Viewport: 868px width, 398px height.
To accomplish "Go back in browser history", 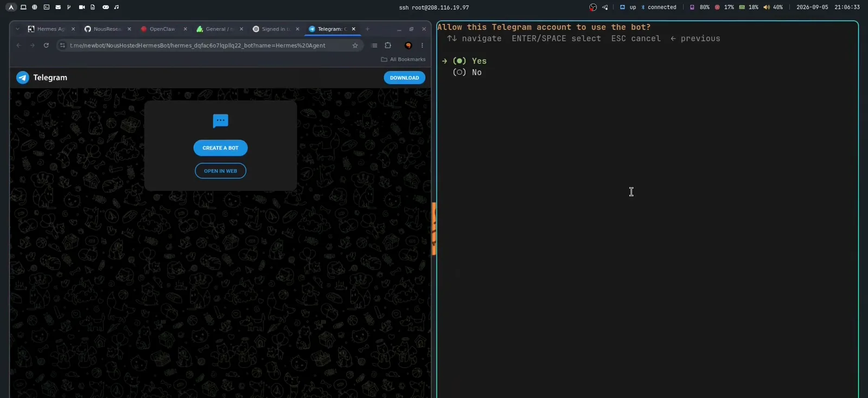I will 18,45.
